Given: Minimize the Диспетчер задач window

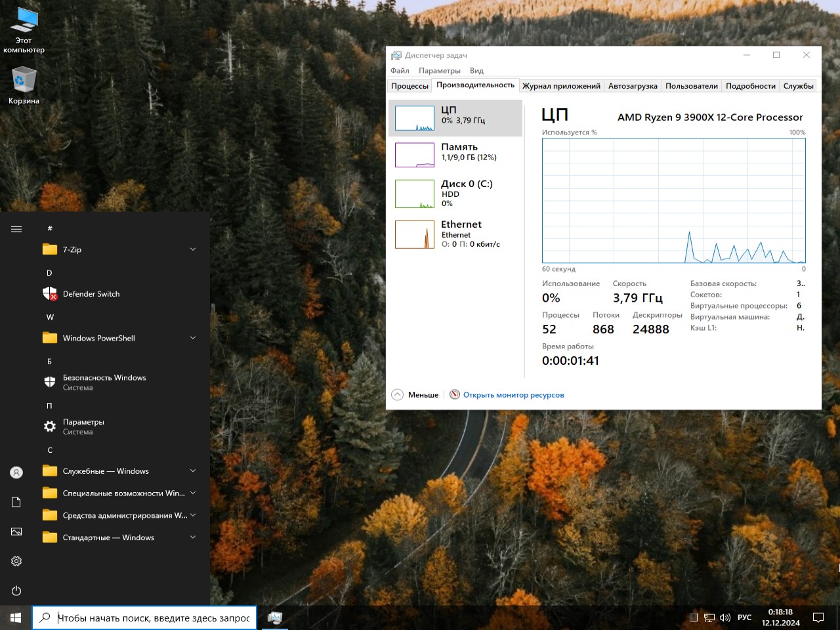Looking at the screenshot, I should point(747,55).
